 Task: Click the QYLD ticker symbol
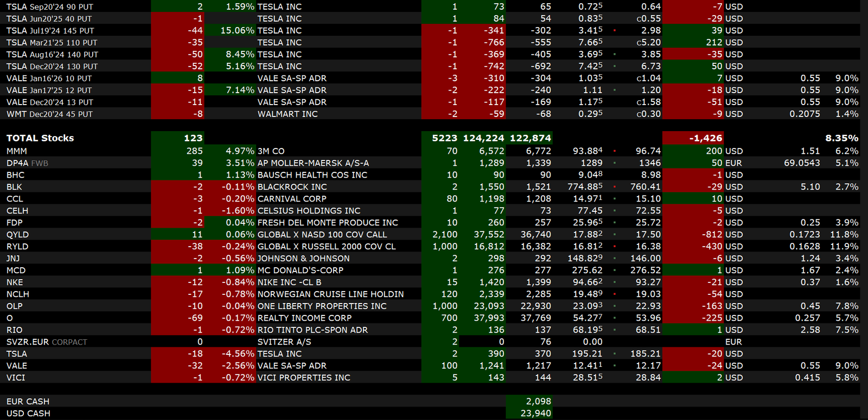click(18, 235)
